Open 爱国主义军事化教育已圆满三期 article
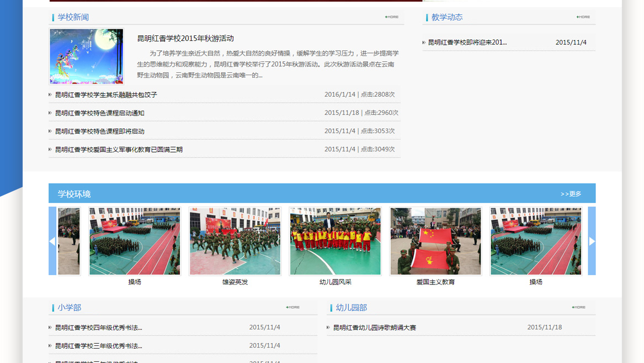The image size is (644, 363). (x=119, y=150)
